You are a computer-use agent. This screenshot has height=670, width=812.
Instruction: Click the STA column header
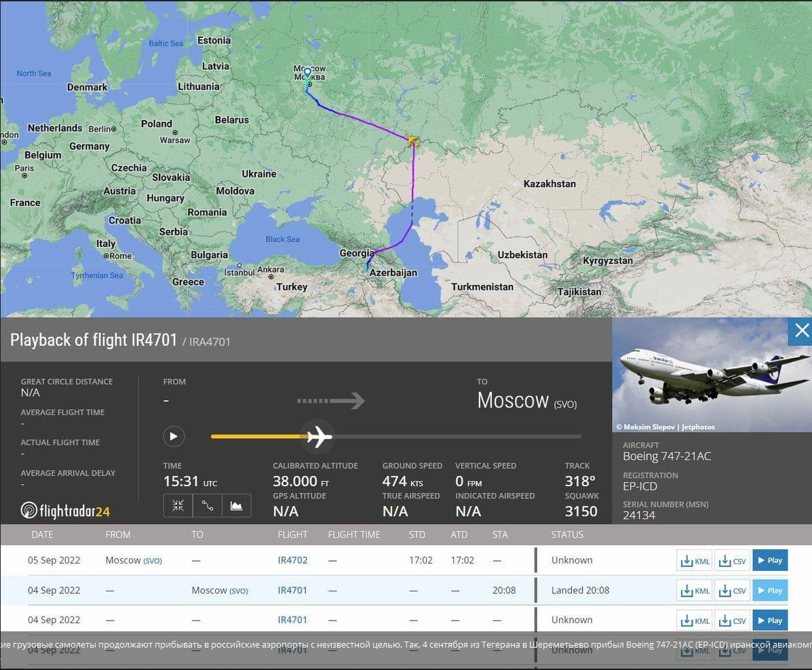[x=500, y=534]
